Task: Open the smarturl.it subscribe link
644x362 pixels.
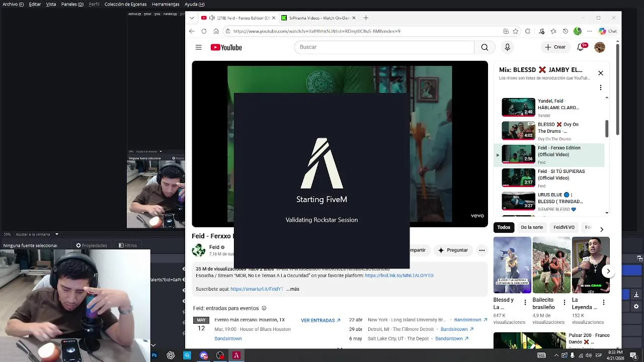Action: 257,289
